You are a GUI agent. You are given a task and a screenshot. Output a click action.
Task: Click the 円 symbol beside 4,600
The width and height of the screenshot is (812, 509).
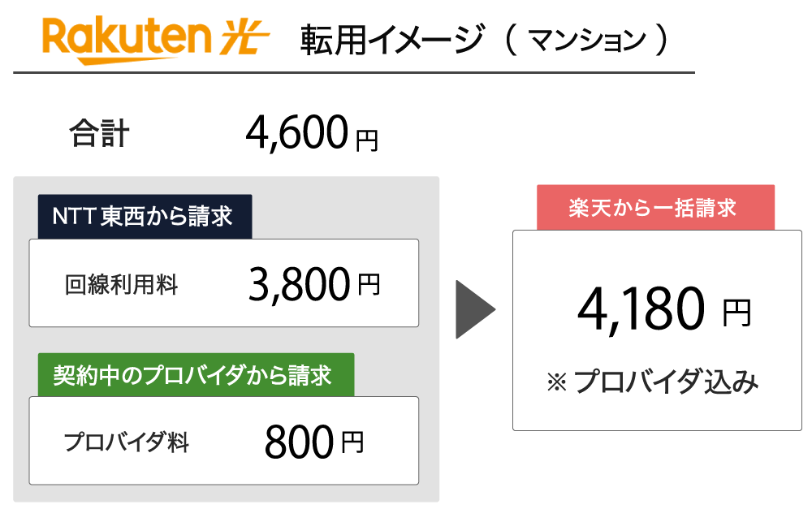click(367, 140)
